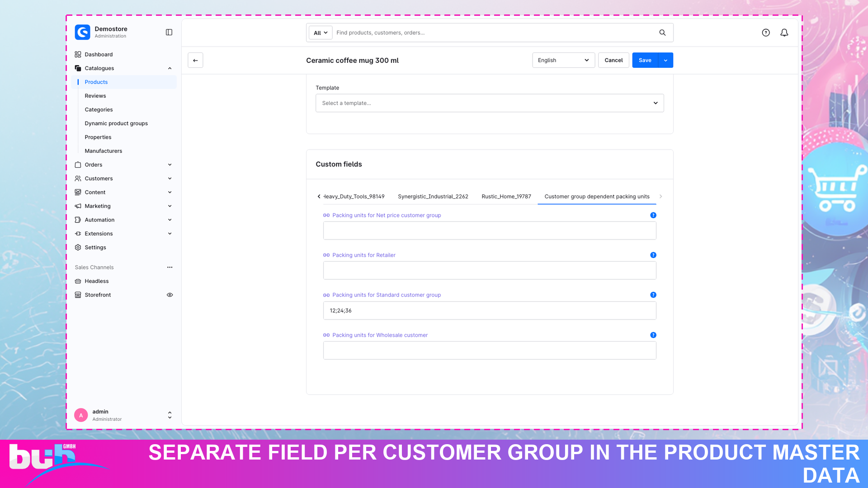Expand the Orders menu
Viewport: 868px width, 488px height.
tap(170, 164)
